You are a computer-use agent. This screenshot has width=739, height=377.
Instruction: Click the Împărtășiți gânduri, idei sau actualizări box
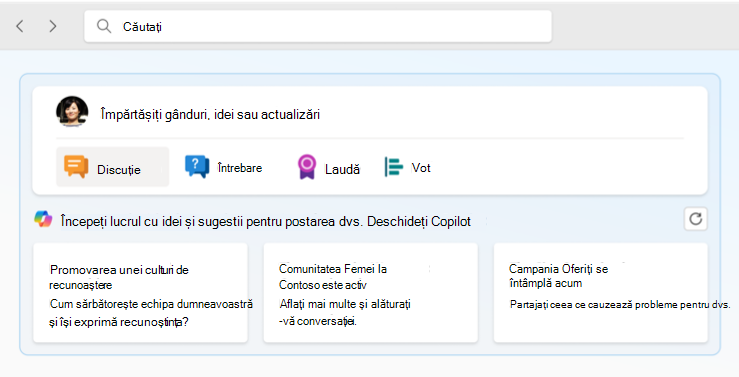coord(210,114)
